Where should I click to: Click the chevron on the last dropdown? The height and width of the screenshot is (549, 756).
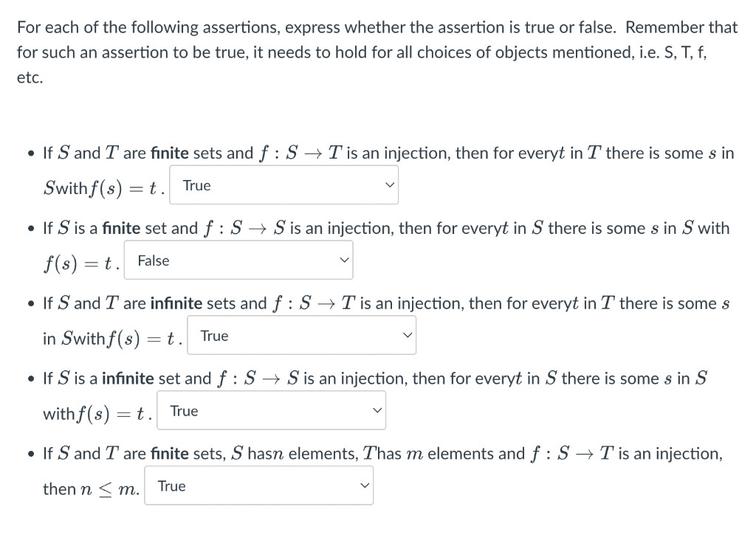coord(363,486)
